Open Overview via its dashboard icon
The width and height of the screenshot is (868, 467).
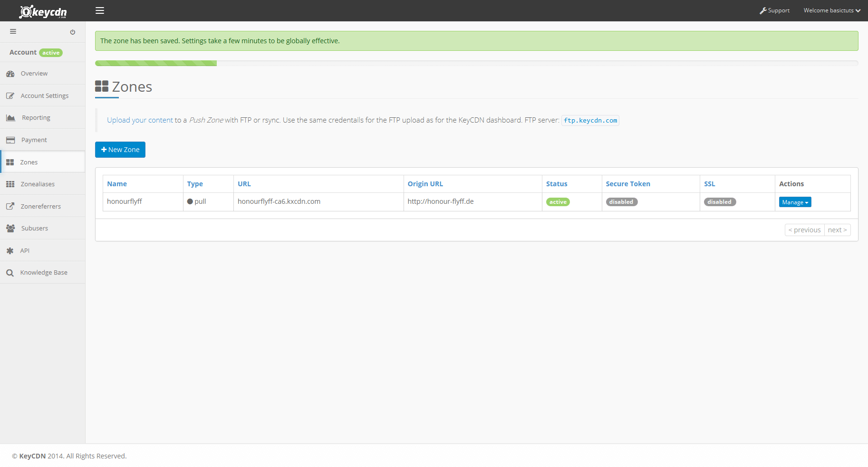[x=10, y=74]
